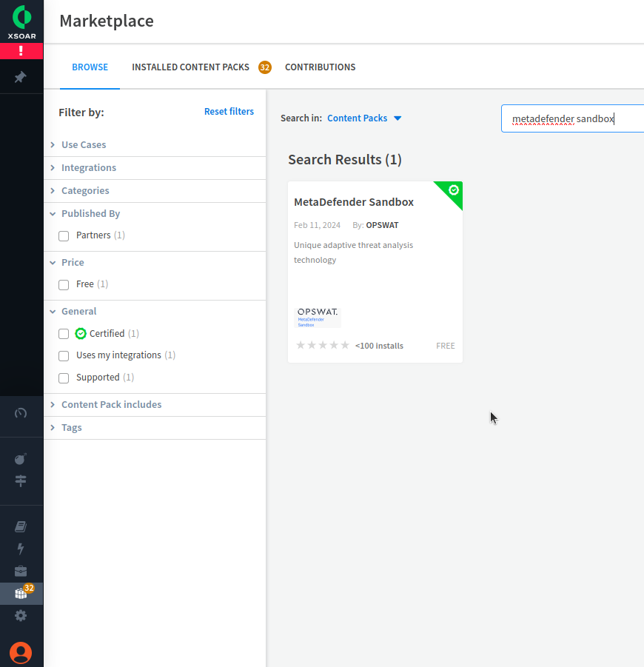Click the signpost icon in the sidebar
The height and width of the screenshot is (667, 644).
click(x=21, y=480)
